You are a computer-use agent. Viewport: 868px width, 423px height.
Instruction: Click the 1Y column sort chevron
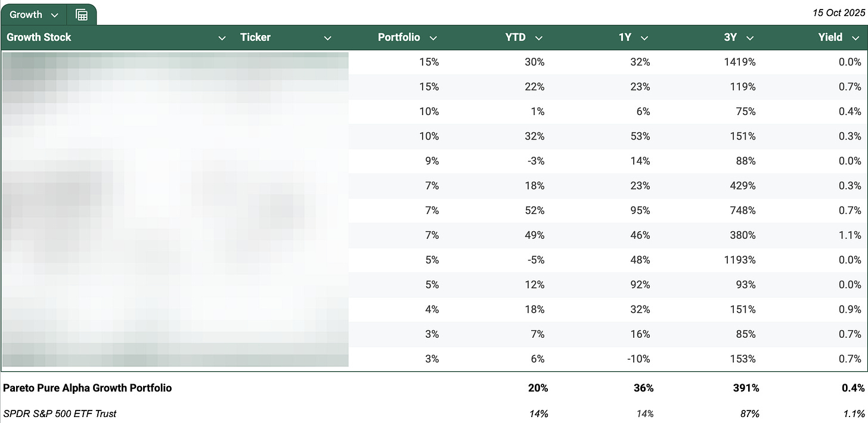(644, 37)
